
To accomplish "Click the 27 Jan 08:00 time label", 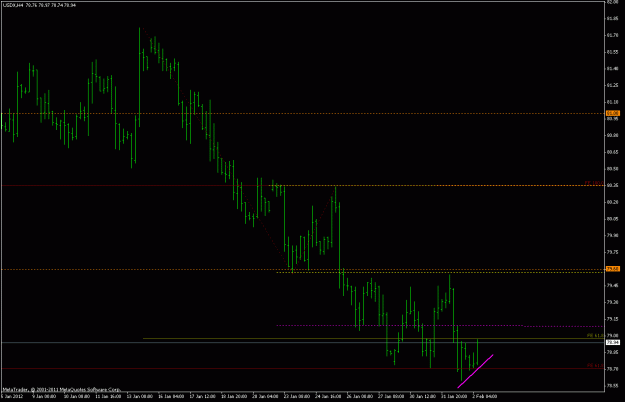I will (x=391, y=396).
